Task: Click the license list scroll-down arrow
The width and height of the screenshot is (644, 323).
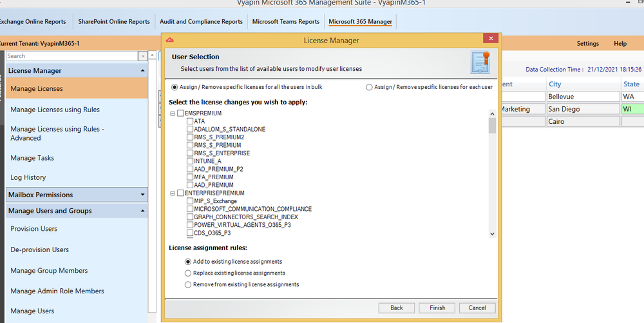Action: point(492,234)
